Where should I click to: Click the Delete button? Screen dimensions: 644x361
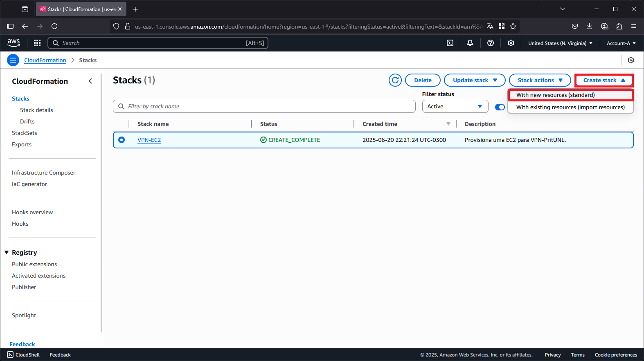tap(423, 80)
